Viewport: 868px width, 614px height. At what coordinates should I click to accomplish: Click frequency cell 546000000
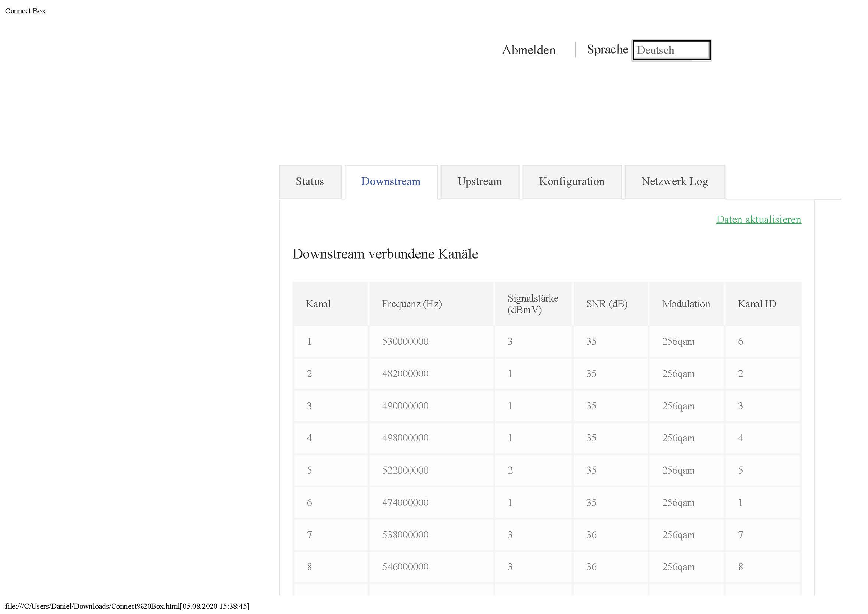click(x=405, y=567)
